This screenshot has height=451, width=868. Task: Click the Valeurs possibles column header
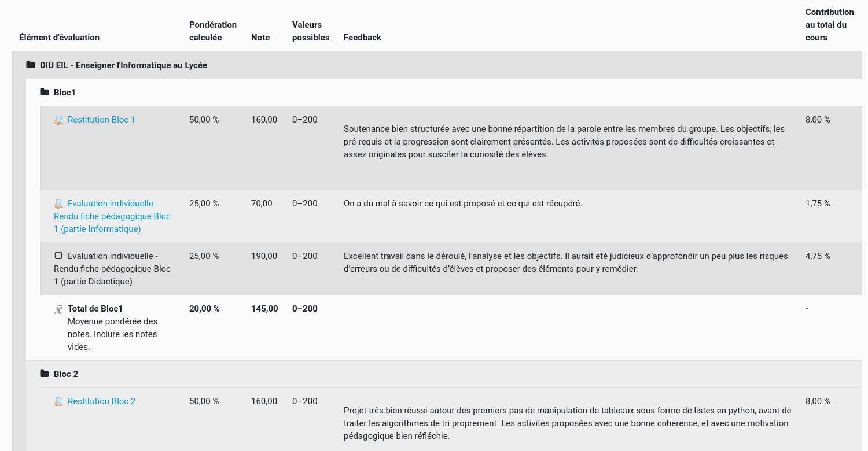(x=310, y=31)
